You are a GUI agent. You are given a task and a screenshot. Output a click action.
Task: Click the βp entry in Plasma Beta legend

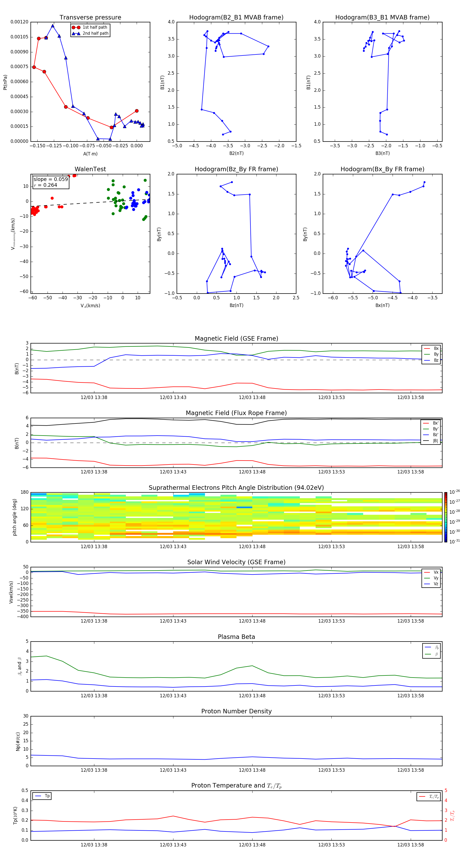click(431, 647)
